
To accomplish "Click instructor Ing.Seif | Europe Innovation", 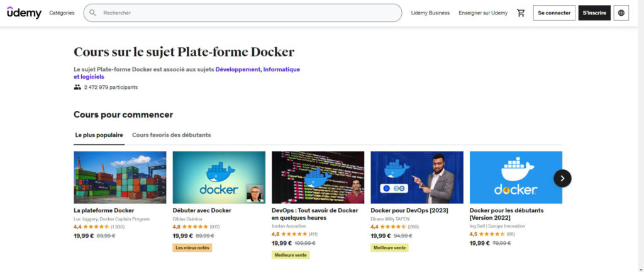I will click(x=497, y=227).
